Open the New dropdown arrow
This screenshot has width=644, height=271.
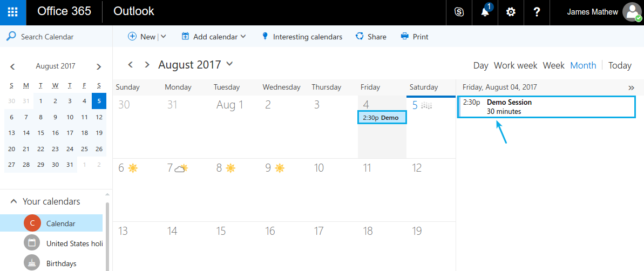163,37
